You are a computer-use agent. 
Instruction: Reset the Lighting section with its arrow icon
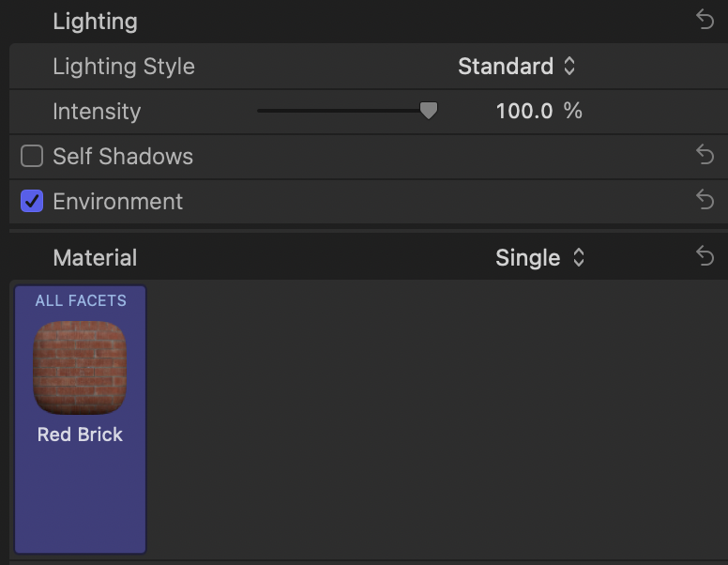click(x=705, y=20)
